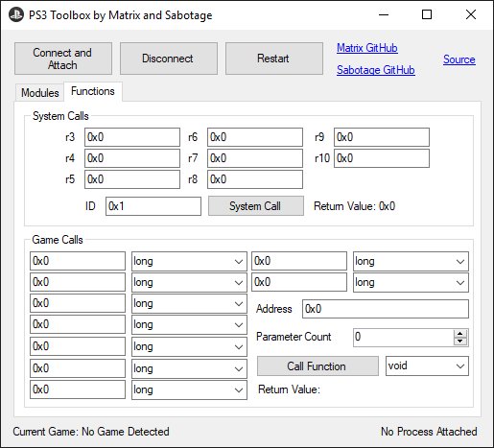Open third left-column long type dropdown

pyautogui.click(x=189, y=304)
